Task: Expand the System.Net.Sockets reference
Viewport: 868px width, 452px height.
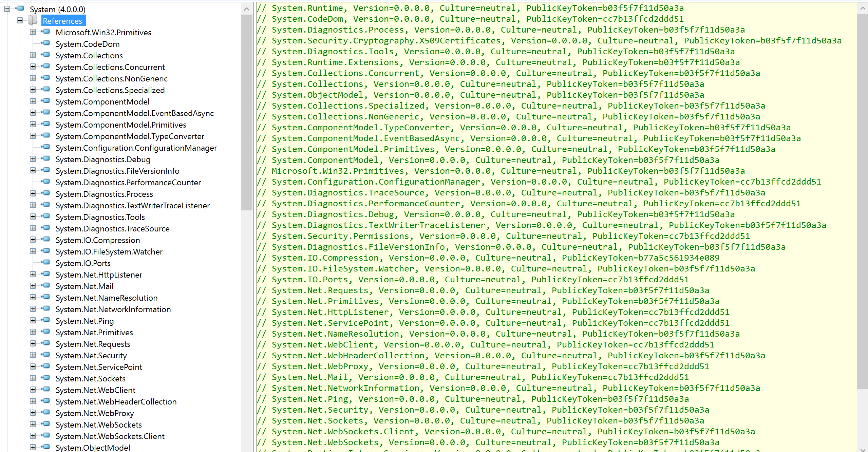Action: click(x=33, y=378)
